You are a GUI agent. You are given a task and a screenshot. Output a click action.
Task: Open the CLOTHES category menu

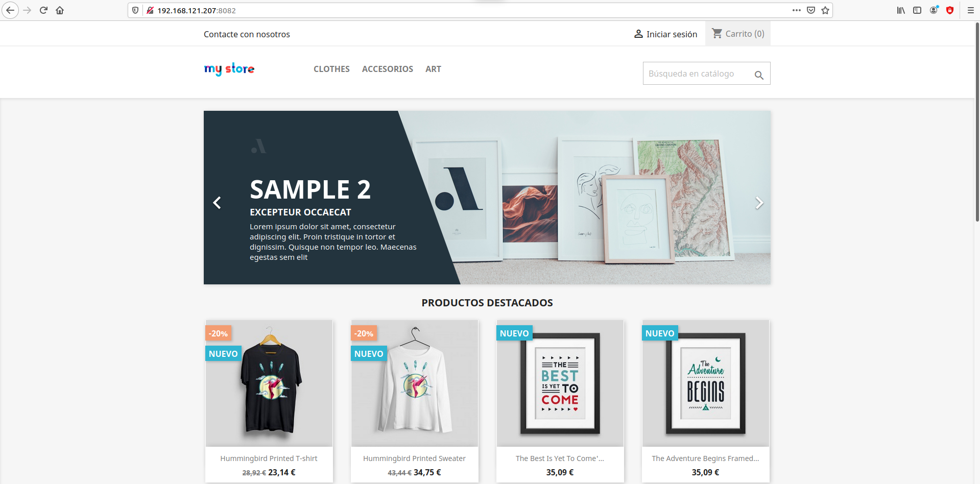click(331, 69)
